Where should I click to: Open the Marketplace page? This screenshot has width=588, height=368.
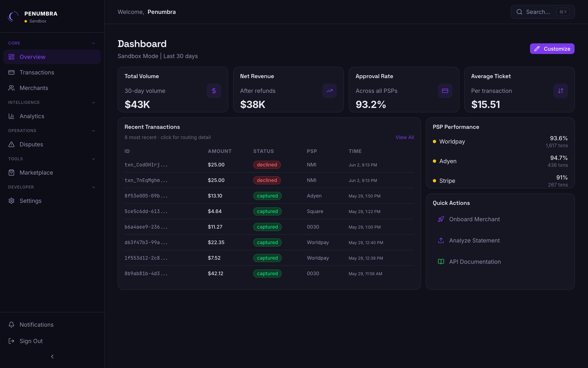coord(52,173)
